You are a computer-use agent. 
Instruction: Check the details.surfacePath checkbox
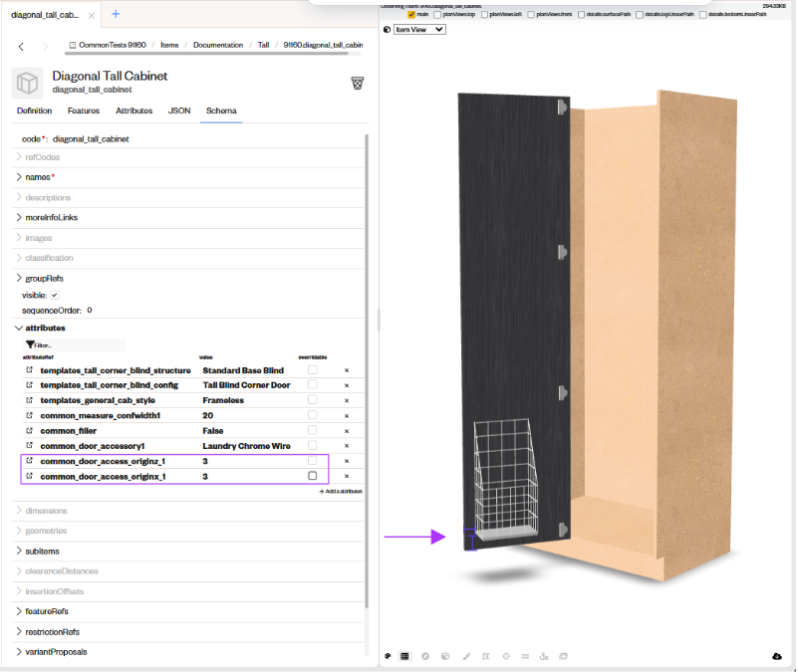click(581, 14)
